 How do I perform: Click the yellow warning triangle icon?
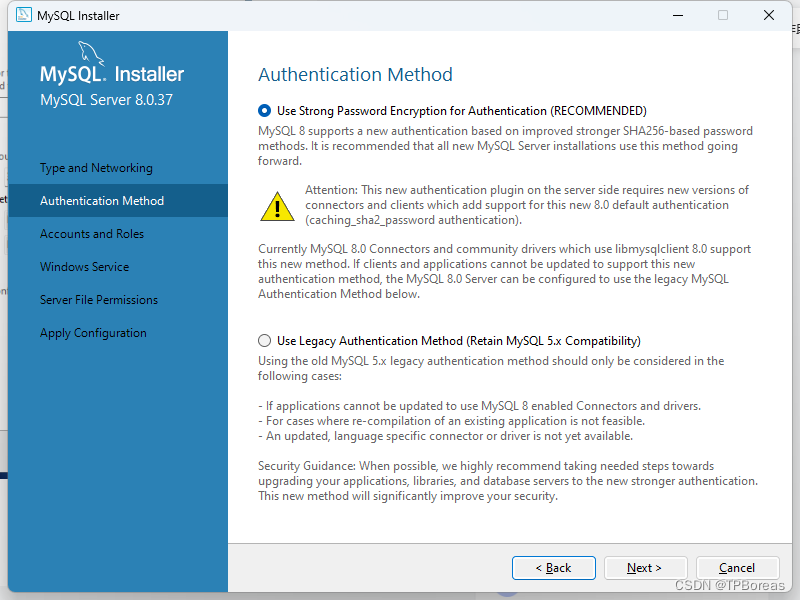tap(277, 207)
